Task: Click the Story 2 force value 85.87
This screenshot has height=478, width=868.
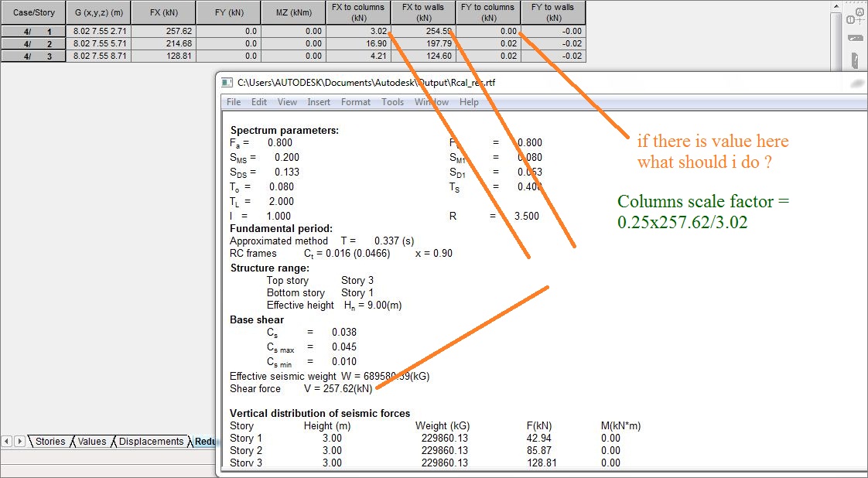Action: pos(539,451)
